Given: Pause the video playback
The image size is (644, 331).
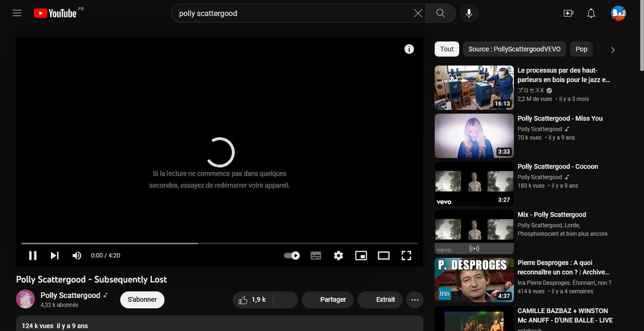Looking at the screenshot, I should (33, 255).
